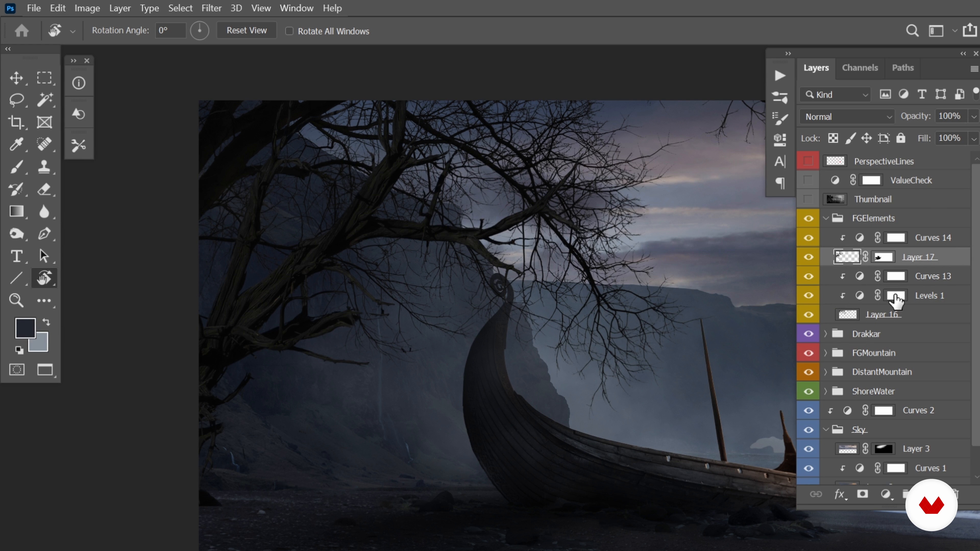980x551 pixels.
Task: Expand the Drakkar group
Action: (x=826, y=333)
